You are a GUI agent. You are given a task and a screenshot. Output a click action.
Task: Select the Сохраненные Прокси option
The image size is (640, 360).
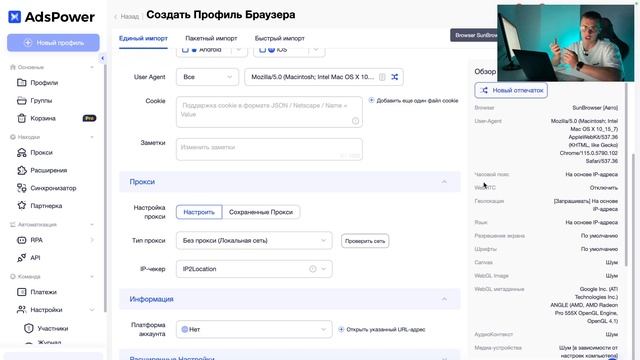click(x=261, y=212)
